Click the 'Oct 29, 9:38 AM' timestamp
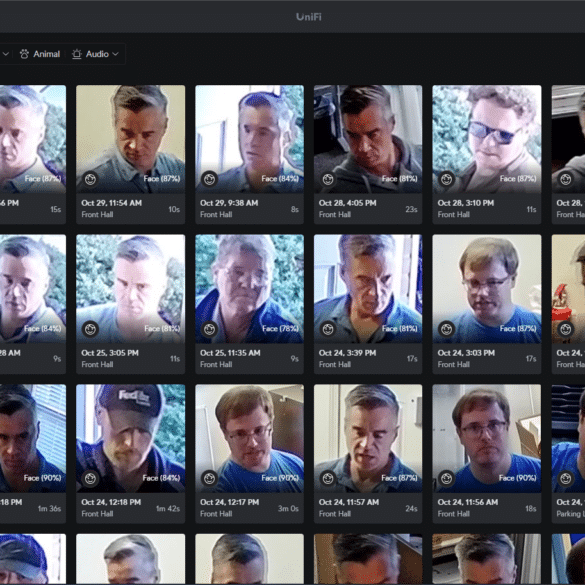 pos(229,203)
